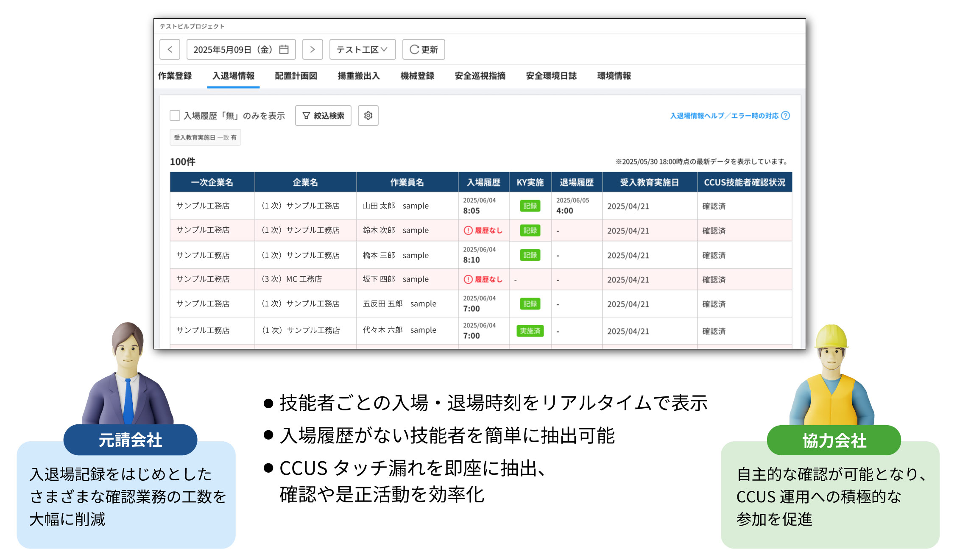The height and width of the screenshot is (560, 957).
Task: Select the 配置計画図 tab
Action: (x=296, y=76)
